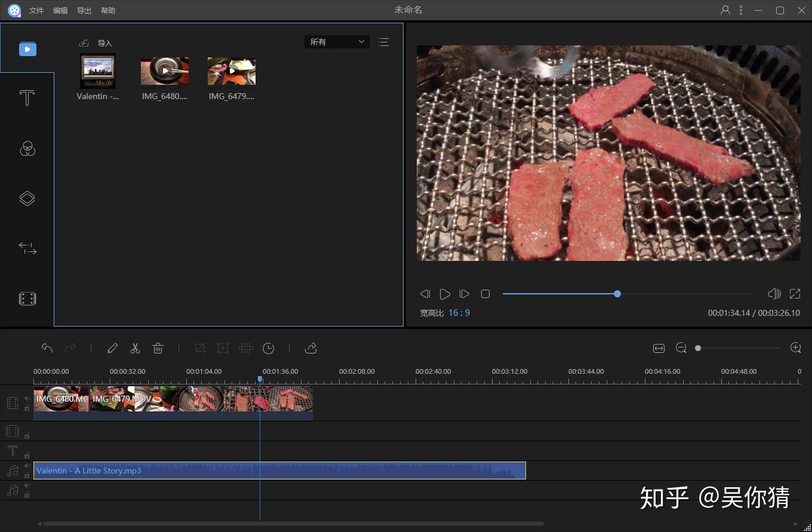This screenshot has height=532, width=812.
Task: Click the 导入 import button
Action: pyautogui.click(x=105, y=43)
